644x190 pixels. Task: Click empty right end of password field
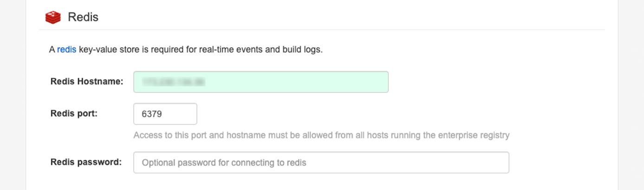click(483, 163)
